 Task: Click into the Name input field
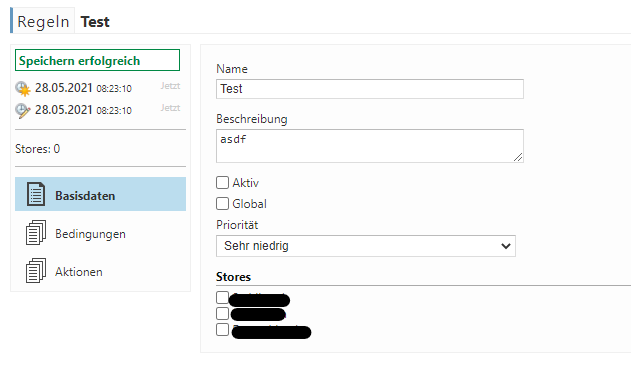pyautogui.click(x=370, y=89)
